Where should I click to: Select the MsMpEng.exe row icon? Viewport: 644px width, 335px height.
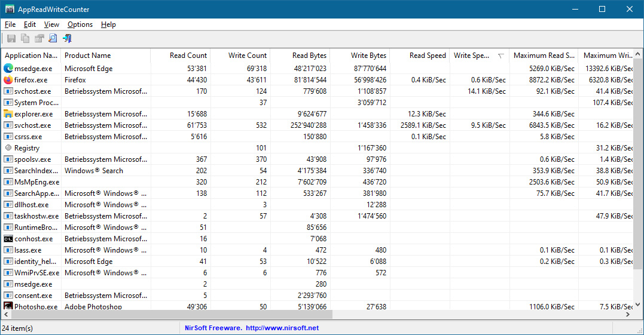(8, 182)
